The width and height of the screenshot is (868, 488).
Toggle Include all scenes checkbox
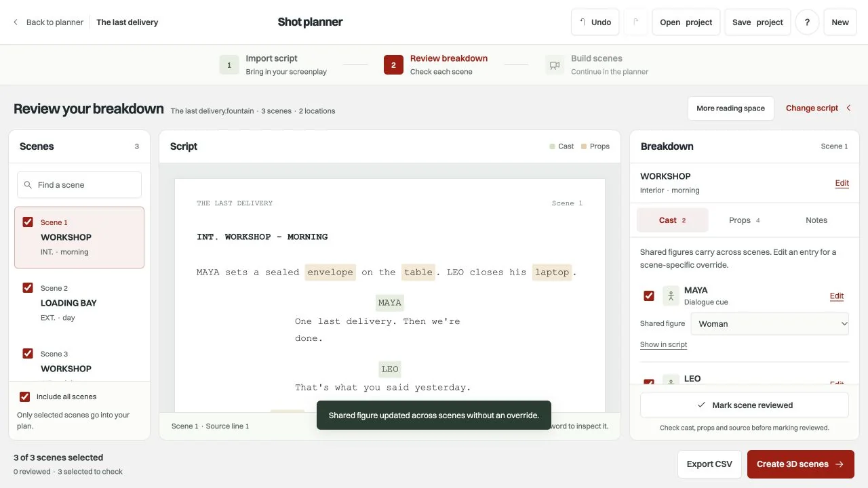(x=25, y=396)
